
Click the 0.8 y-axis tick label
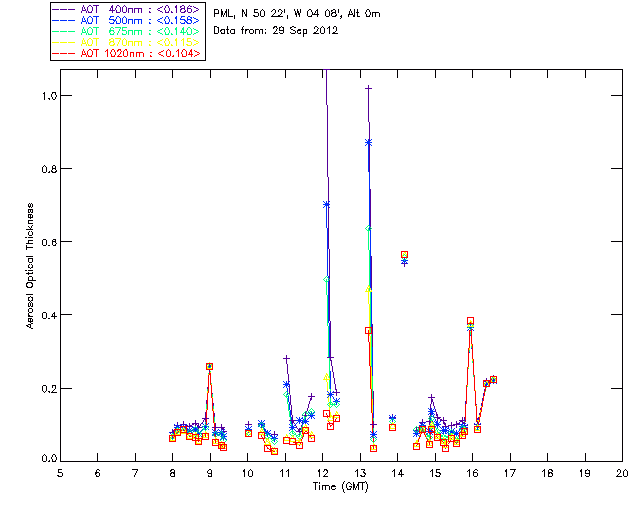tap(48, 169)
